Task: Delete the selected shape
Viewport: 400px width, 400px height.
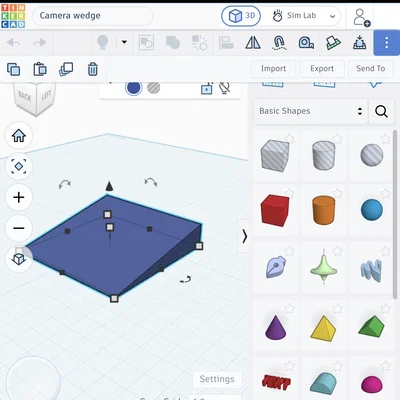Action: point(93,69)
